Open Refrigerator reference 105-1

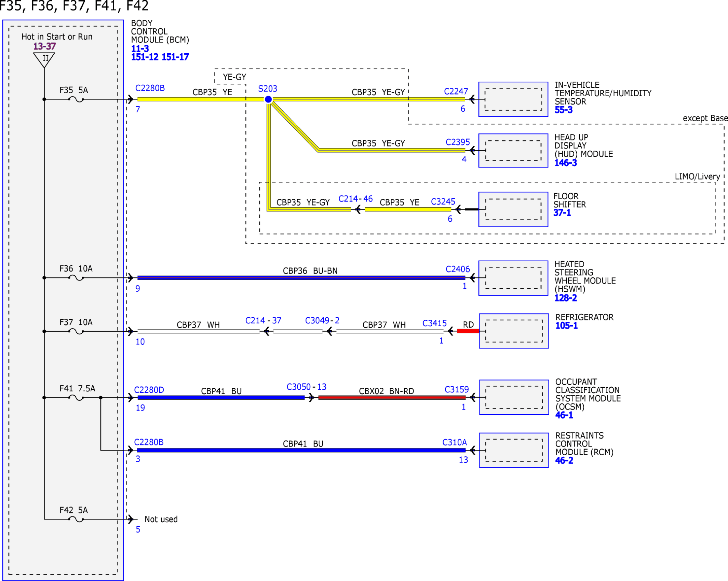[x=567, y=326]
